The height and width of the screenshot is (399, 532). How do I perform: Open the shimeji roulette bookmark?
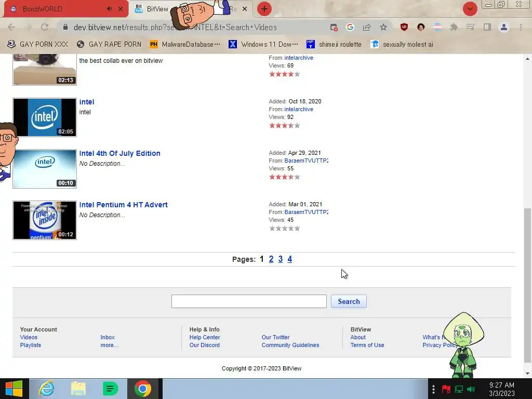pos(334,44)
